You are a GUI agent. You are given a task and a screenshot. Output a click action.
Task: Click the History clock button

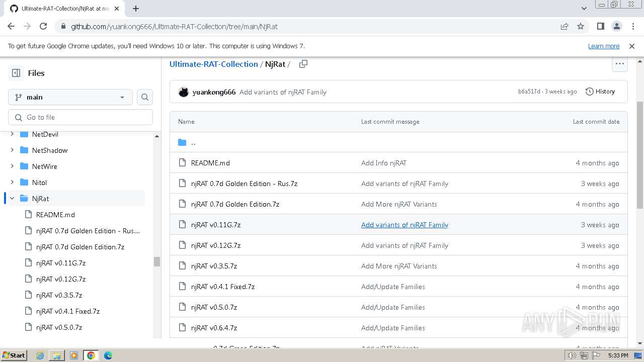(600, 92)
